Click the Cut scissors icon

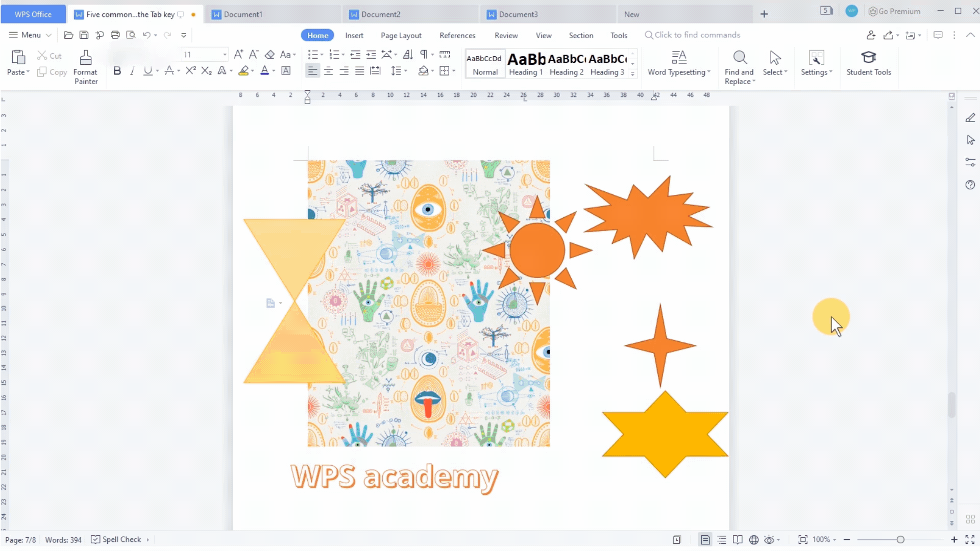(x=42, y=55)
